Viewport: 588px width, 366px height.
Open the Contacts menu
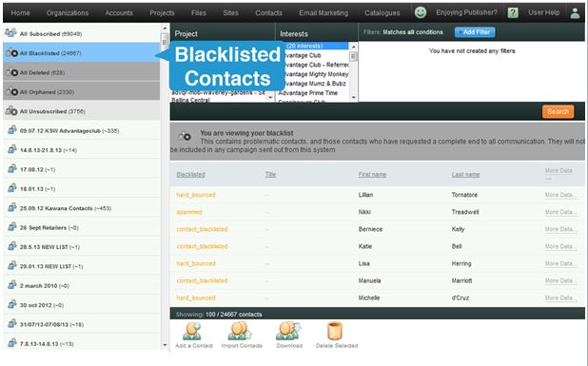(269, 12)
